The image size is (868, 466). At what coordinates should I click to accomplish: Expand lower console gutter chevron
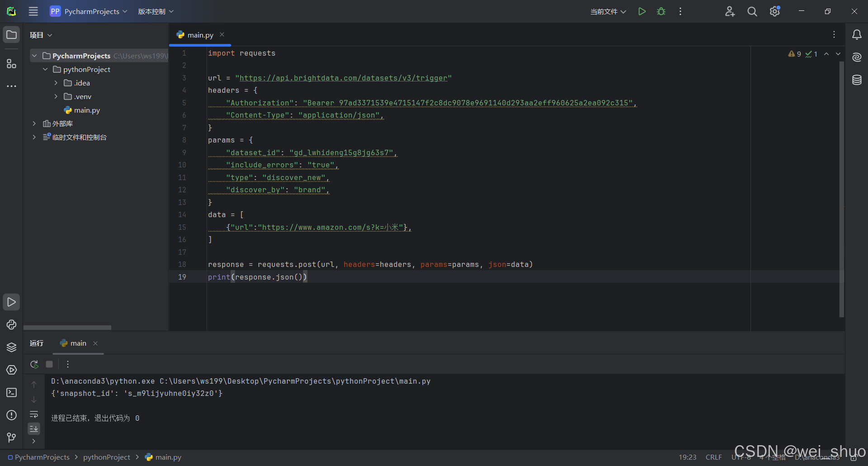pos(34,441)
